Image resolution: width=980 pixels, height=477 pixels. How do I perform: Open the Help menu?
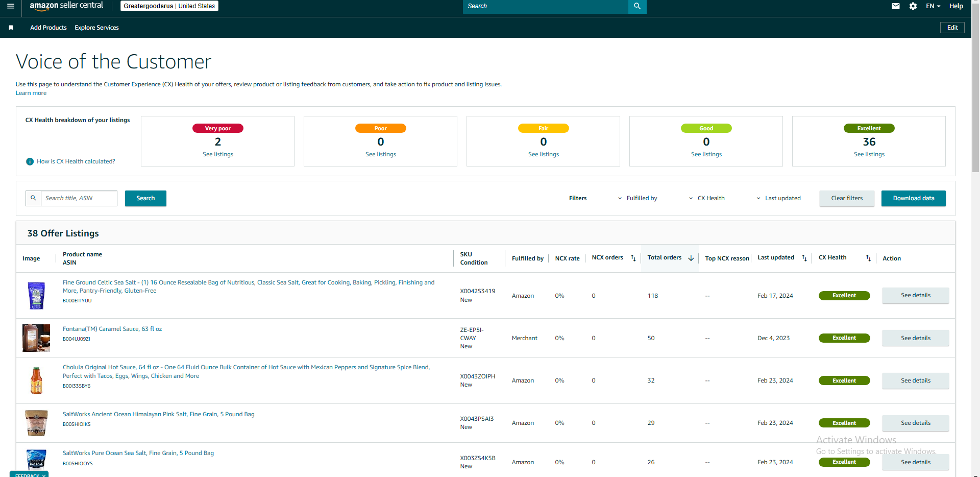pyautogui.click(x=956, y=6)
